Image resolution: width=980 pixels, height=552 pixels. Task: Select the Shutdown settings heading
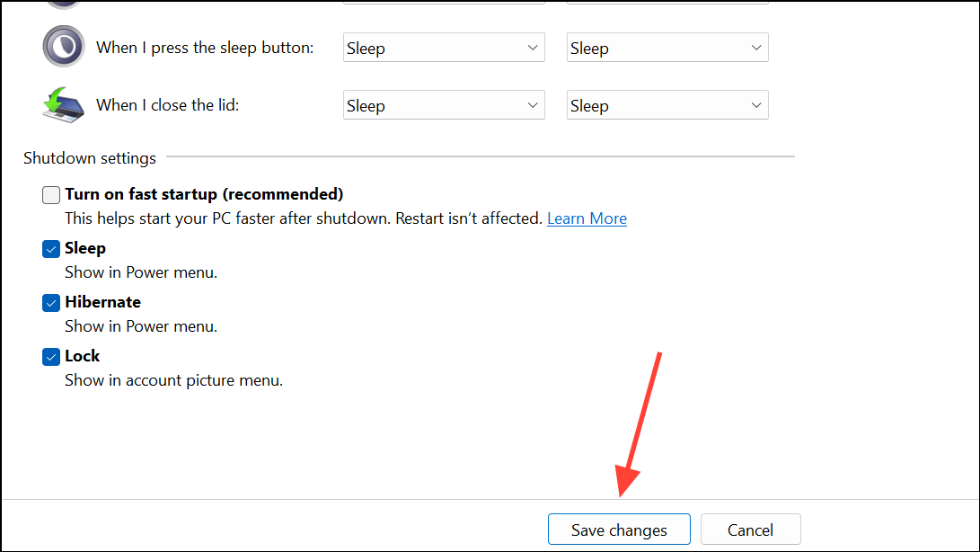89,157
